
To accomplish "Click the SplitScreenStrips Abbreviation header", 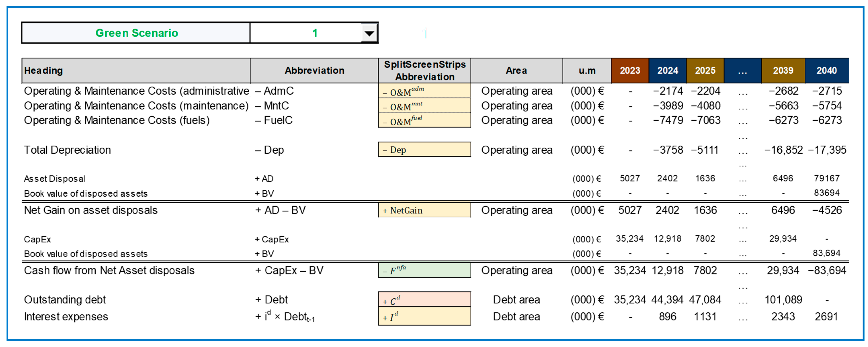I will (425, 71).
